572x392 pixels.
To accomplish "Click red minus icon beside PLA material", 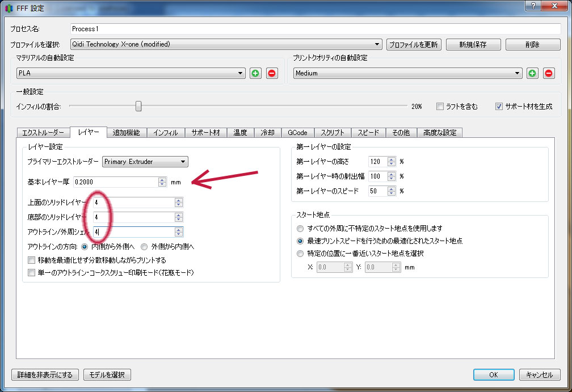I will pos(272,73).
